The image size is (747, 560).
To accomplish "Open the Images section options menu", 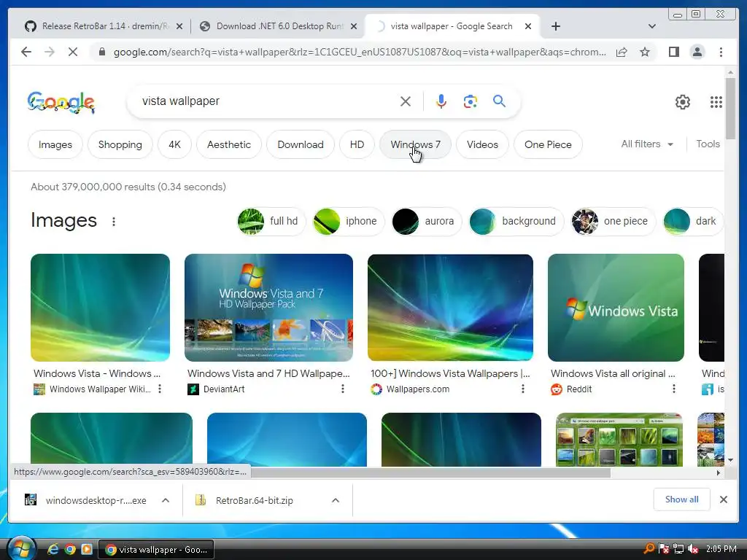I will click(113, 222).
